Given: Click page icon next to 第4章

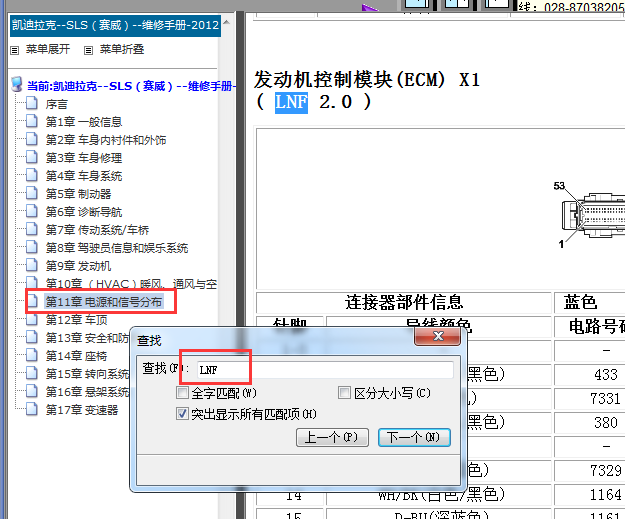Looking at the screenshot, I should point(32,175).
